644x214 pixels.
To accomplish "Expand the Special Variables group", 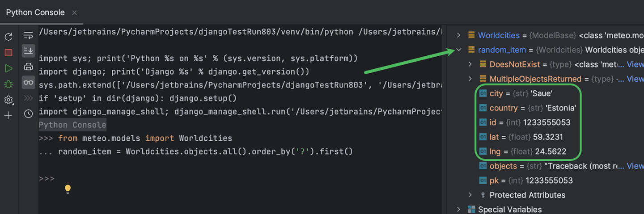I will tap(458, 210).
